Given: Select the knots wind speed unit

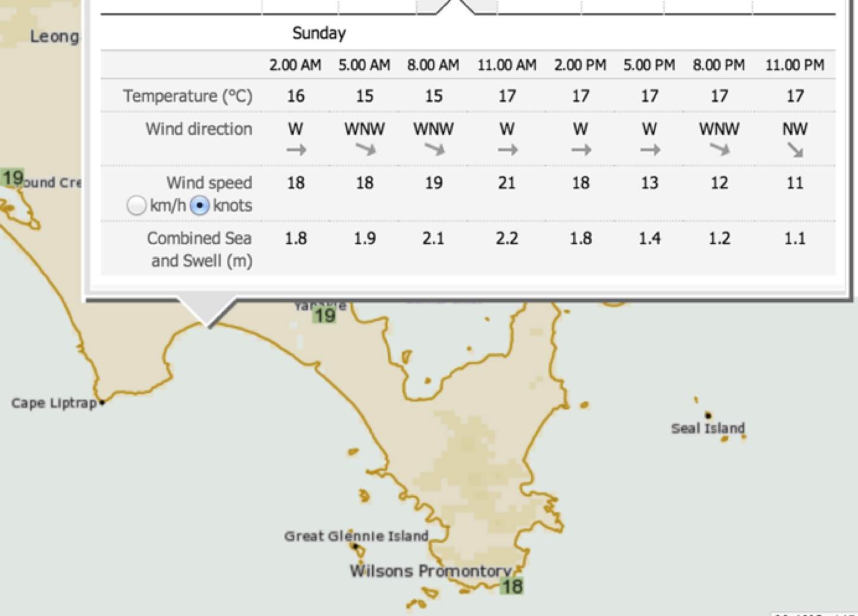Looking at the screenshot, I should coord(199,206).
